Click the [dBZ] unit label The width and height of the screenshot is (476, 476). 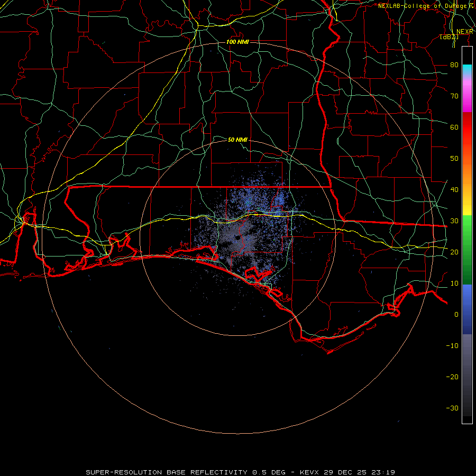[449, 36]
